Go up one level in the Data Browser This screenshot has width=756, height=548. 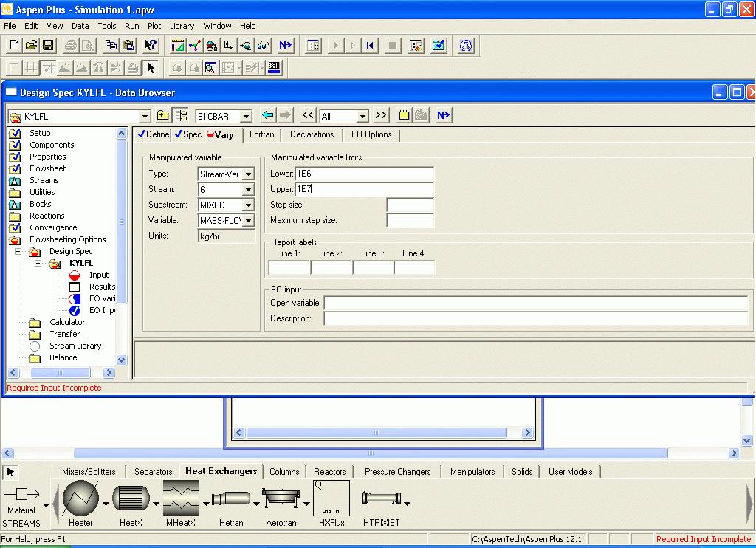pyautogui.click(x=163, y=116)
